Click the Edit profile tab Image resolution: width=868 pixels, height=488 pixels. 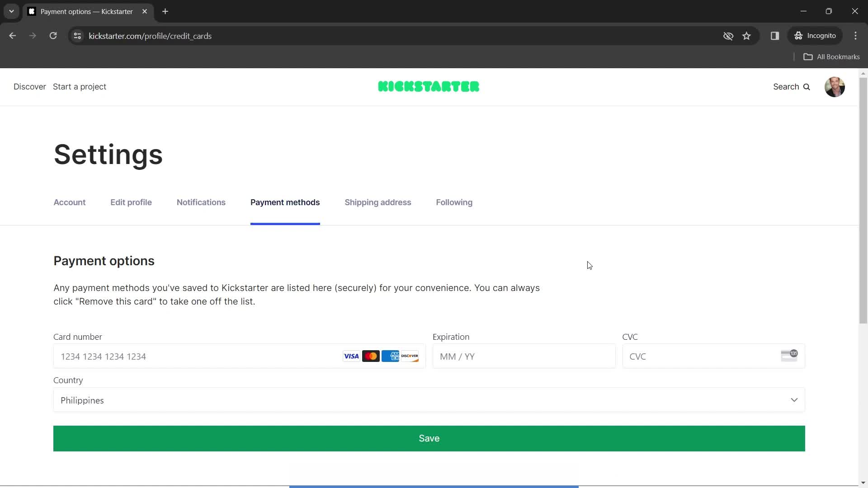[131, 202]
